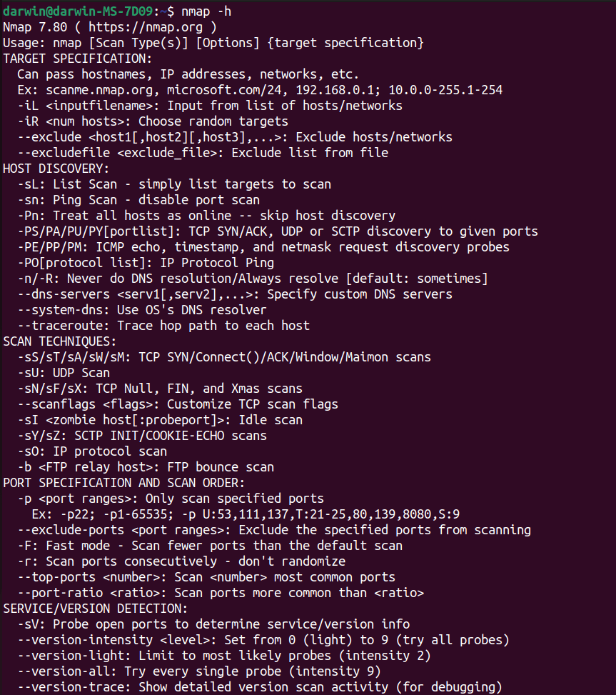The image size is (616, 695).
Task: Click the -sn Ping Scan option
Action: [29, 200]
